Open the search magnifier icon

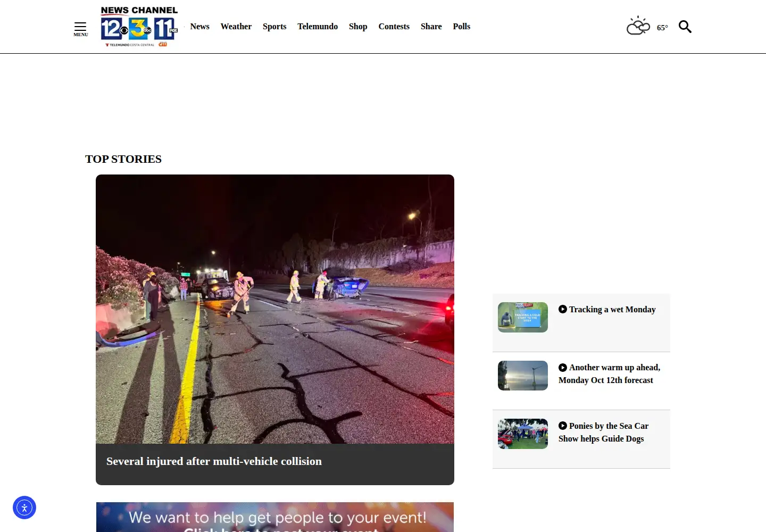pyautogui.click(x=685, y=27)
